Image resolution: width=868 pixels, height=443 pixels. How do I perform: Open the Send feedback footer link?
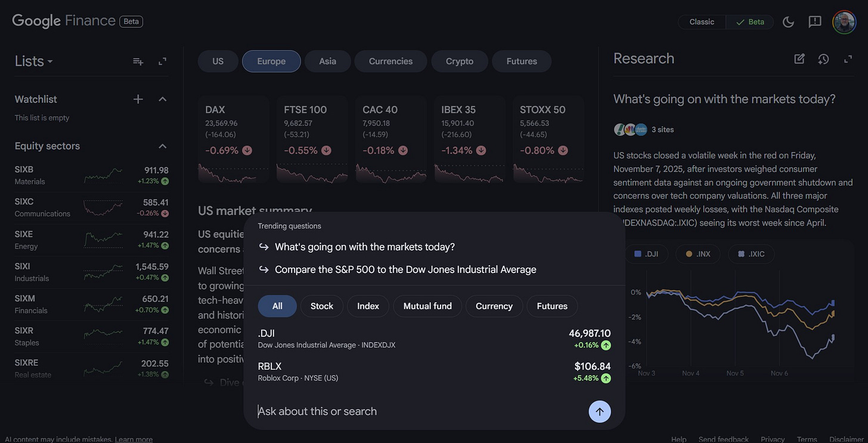pyautogui.click(x=724, y=439)
